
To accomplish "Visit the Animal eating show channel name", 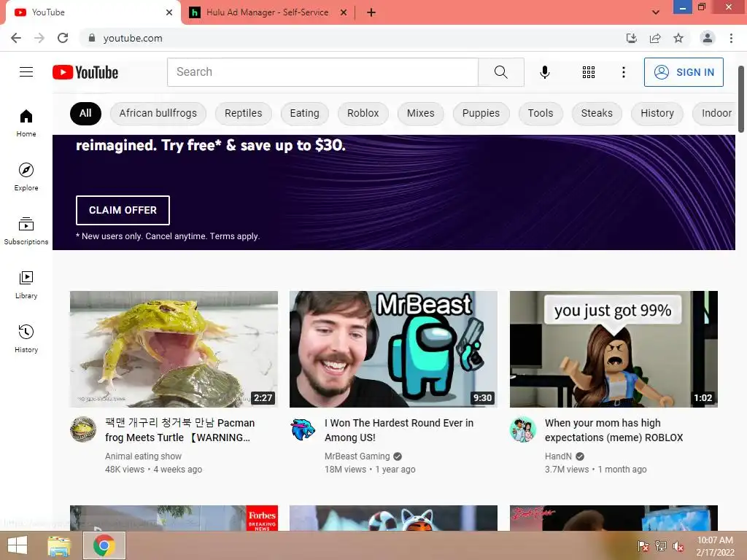I will [x=144, y=456].
